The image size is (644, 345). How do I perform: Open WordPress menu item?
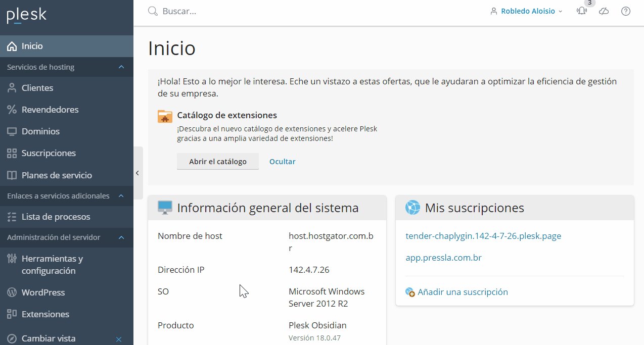[x=67, y=292]
